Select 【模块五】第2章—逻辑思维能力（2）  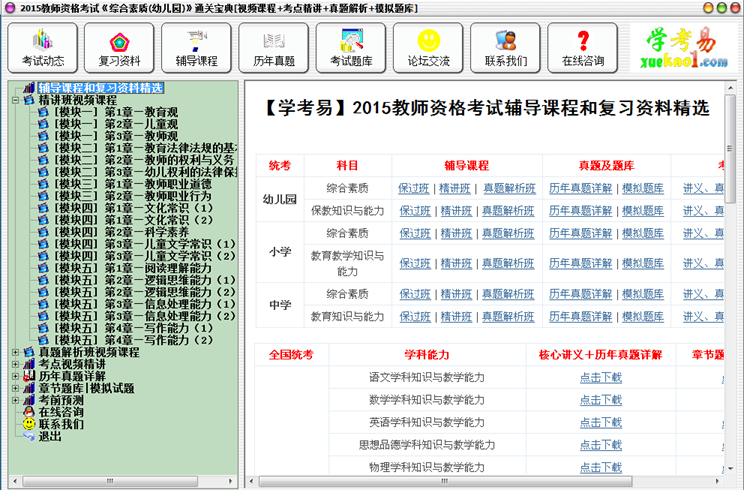tap(144, 292)
